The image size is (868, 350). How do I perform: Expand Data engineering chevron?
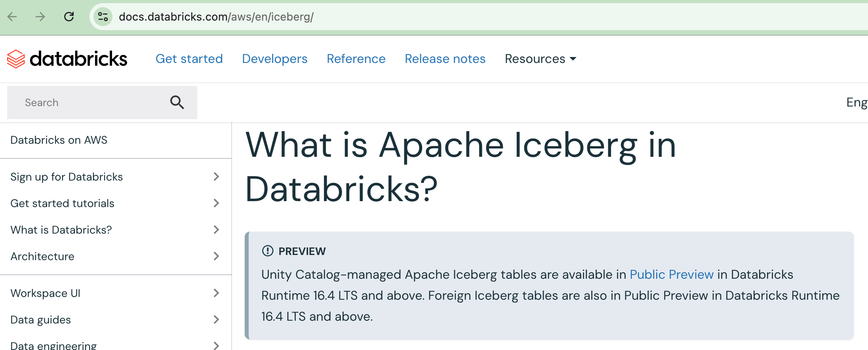pyautogui.click(x=216, y=345)
